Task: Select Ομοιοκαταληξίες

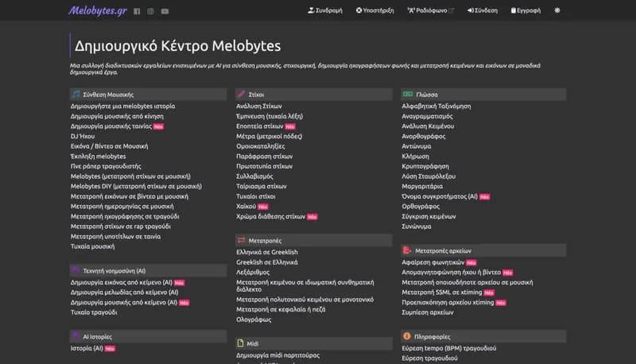Action: (261, 146)
